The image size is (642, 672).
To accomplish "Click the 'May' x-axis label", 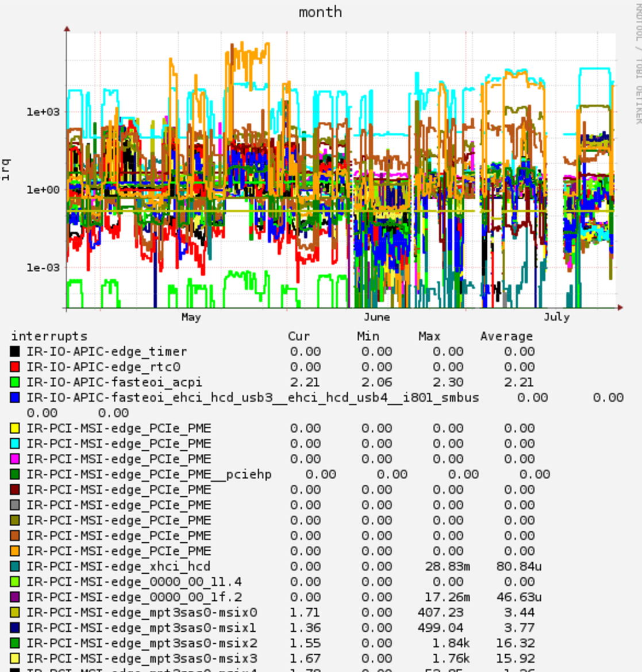I will click(x=191, y=318).
